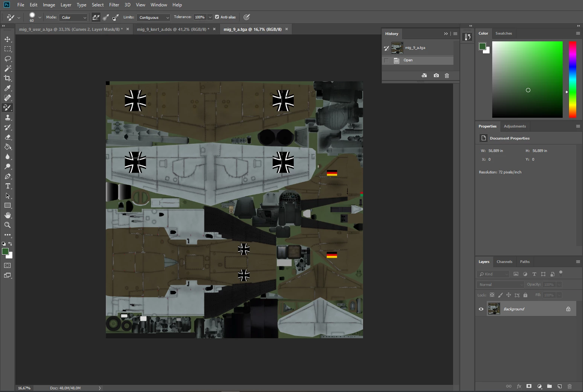Select the Healing Brush tool
583x392 pixels.
point(8,98)
